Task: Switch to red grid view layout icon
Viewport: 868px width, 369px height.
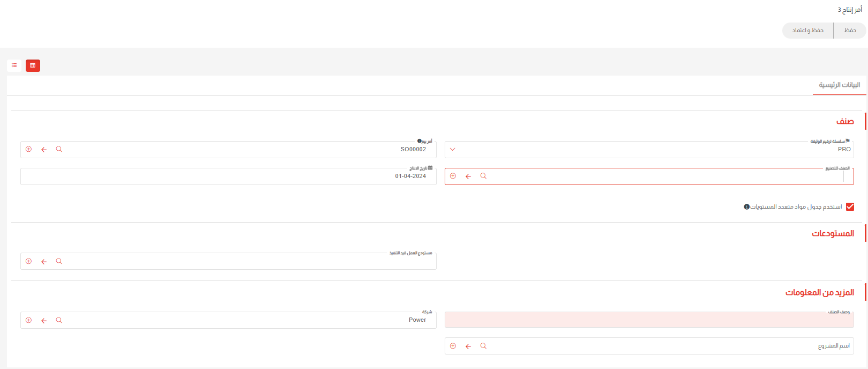Action: click(33, 65)
